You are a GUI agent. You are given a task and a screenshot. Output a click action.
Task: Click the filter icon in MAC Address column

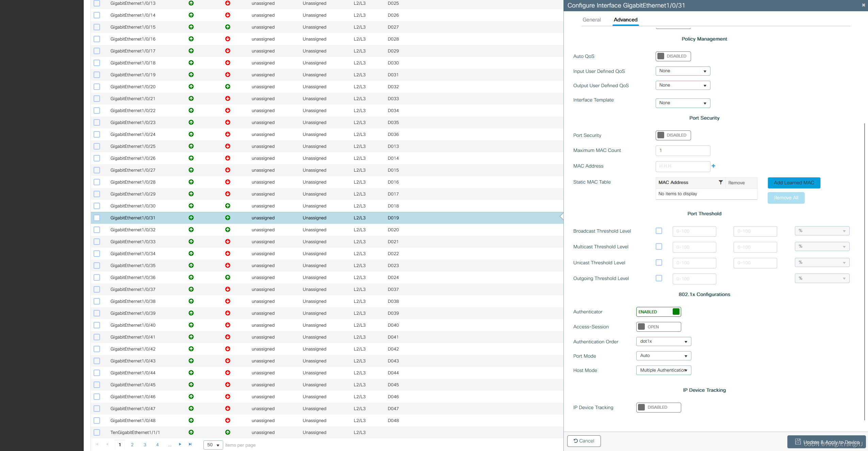click(x=721, y=182)
